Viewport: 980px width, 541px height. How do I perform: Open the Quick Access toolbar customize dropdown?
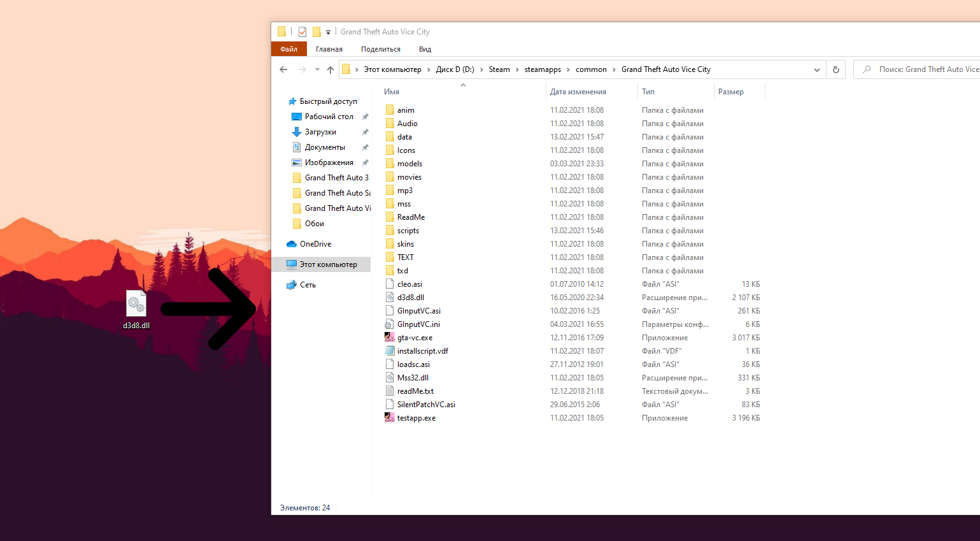pyautogui.click(x=328, y=32)
